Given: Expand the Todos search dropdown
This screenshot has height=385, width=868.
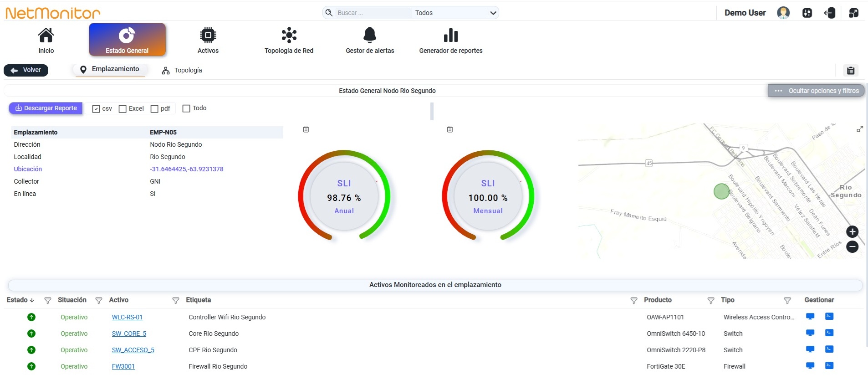Looking at the screenshot, I should click(x=454, y=13).
